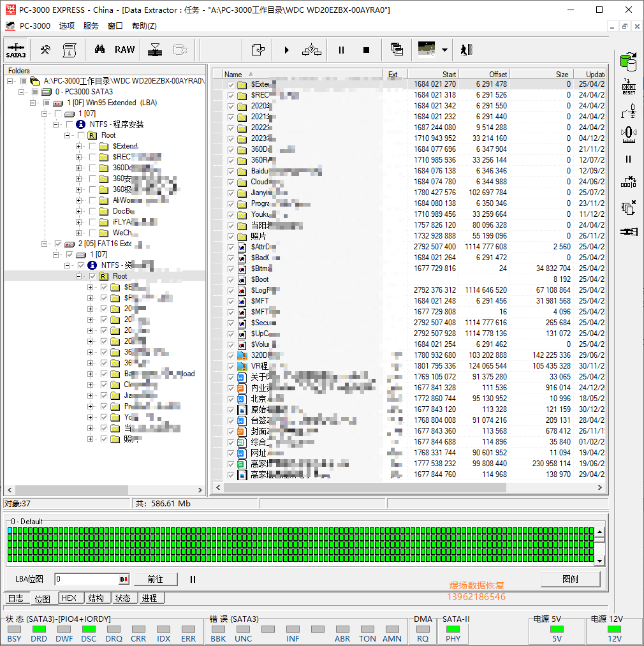Click the binoculars search icon

[99, 50]
